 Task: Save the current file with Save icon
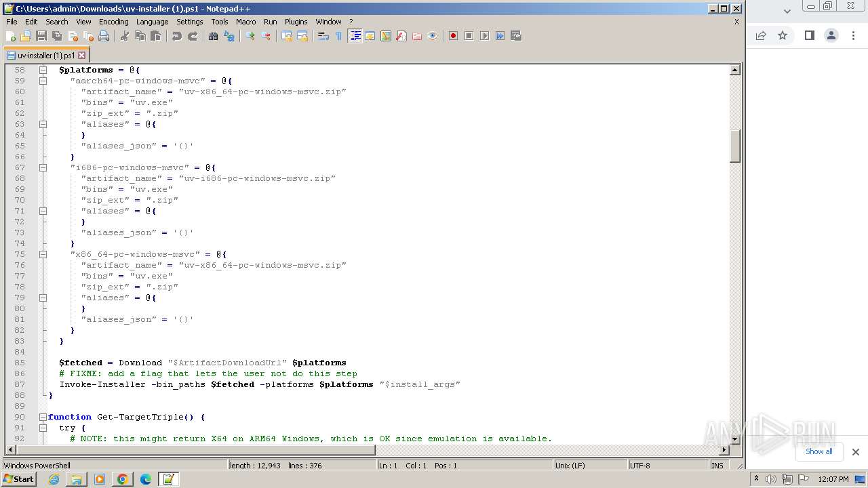coord(41,36)
